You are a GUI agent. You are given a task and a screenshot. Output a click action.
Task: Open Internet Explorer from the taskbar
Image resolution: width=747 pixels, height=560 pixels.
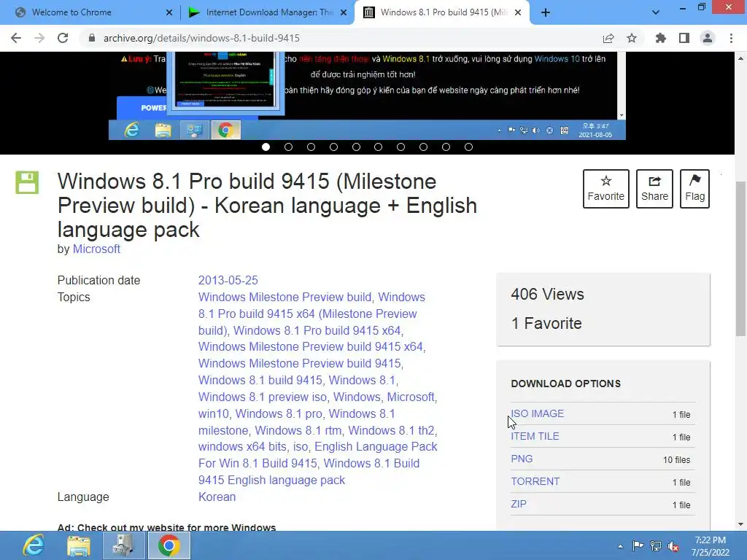pos(34,545)
